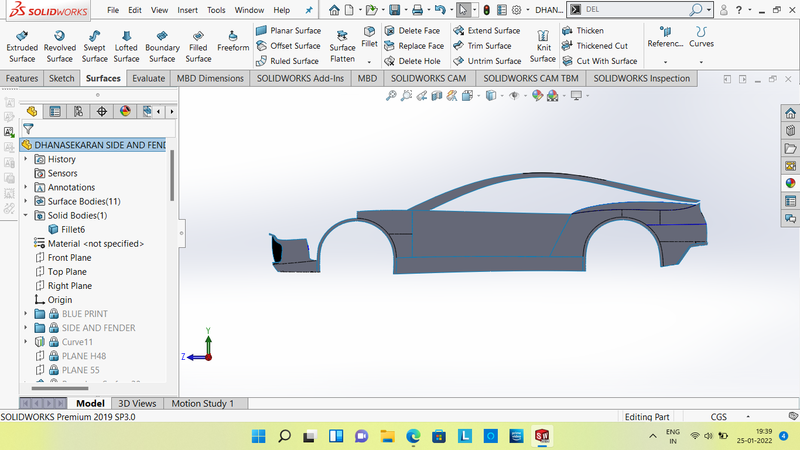Open the Insert menu
The image size is (800, 450).
point(187,10)
